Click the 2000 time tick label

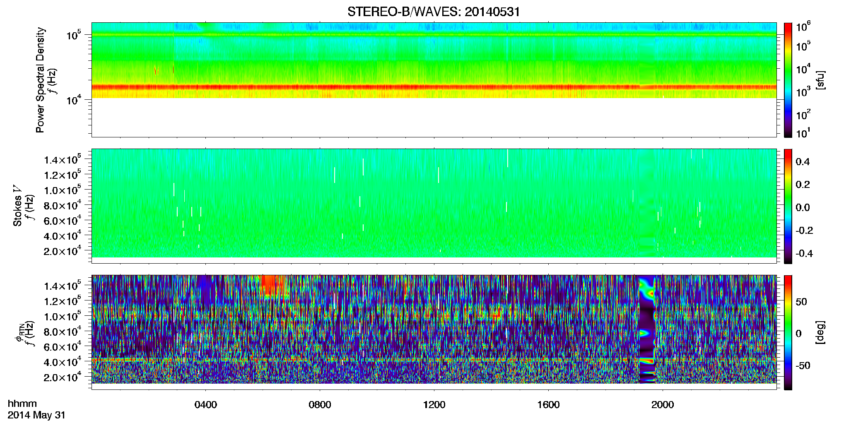(x=663, y=404)
